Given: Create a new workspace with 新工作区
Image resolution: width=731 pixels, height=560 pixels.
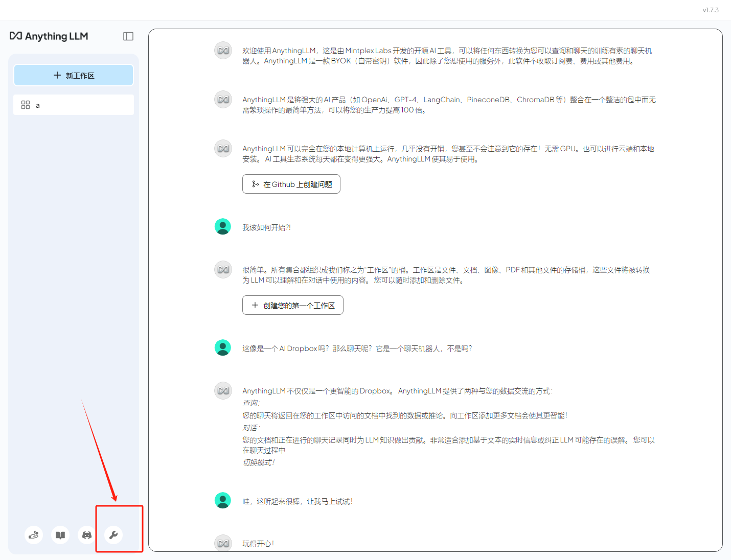Looking at the screenshot, I should pos(74,75).
